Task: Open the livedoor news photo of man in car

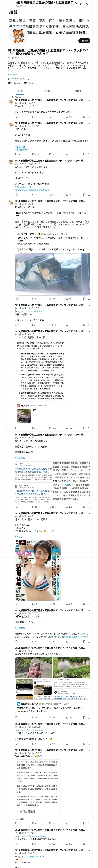Action: pos(52,274)
